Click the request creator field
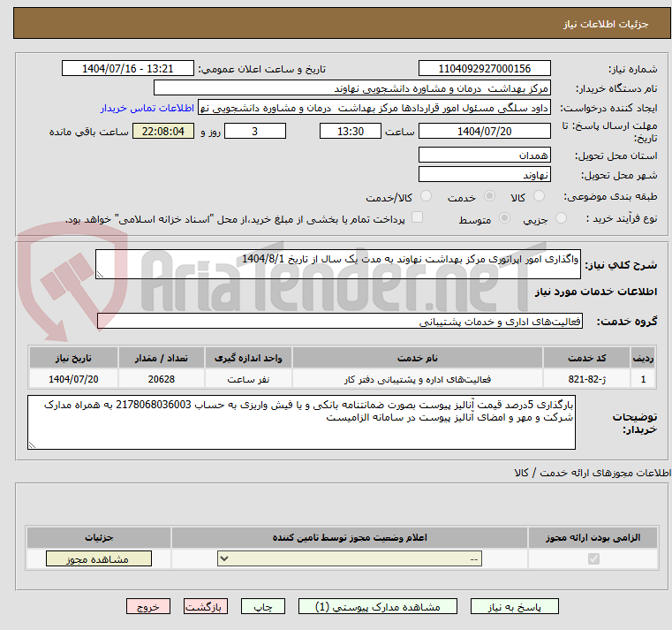 [x=374, y=108]
